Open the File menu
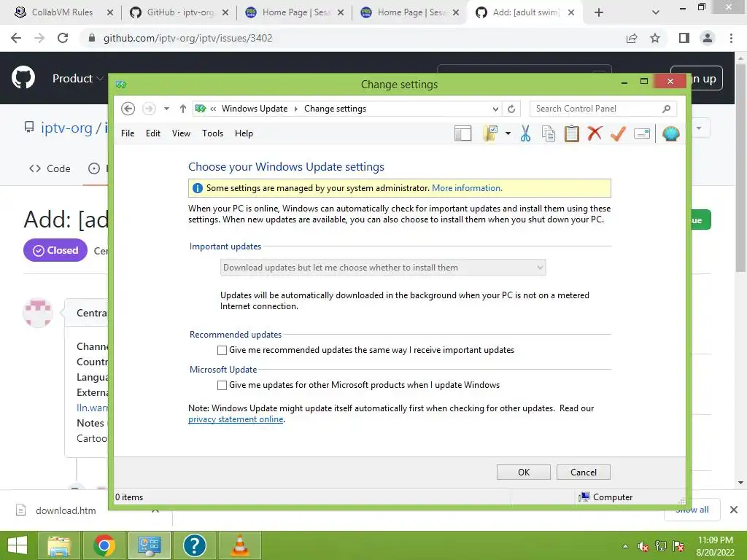The height and width of the screenshot is (560, 747). 128,133
